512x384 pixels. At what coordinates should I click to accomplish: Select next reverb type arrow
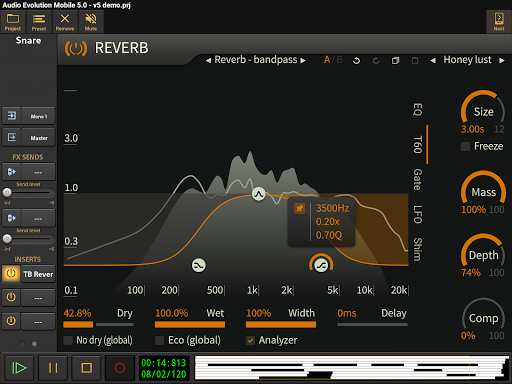coord(303,60)
